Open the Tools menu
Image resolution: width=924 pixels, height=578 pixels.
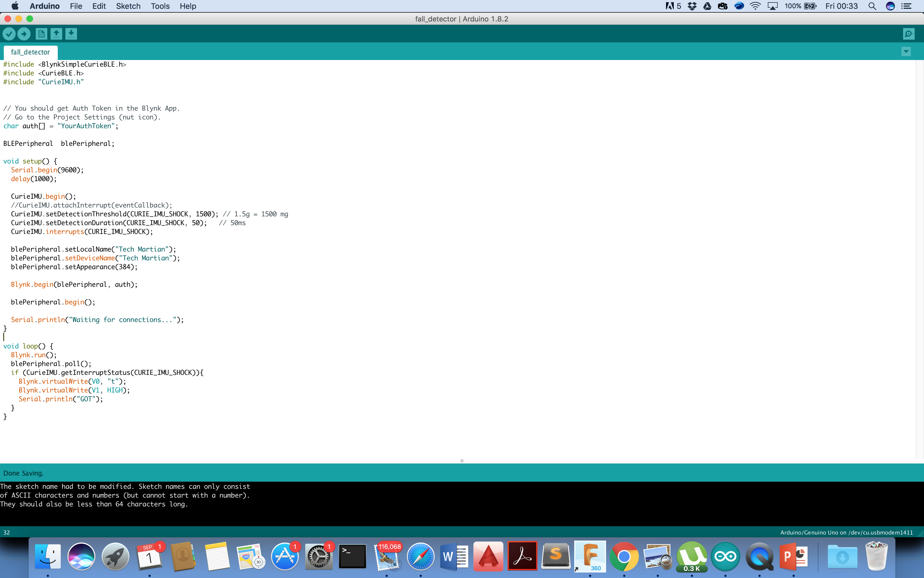[160, 6]
